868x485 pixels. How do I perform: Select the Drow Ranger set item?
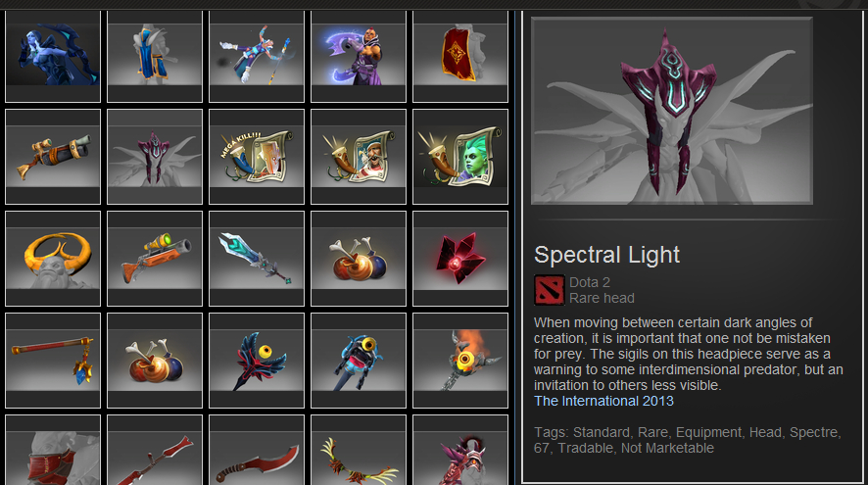pyautogui.click(x=53, y=56)
